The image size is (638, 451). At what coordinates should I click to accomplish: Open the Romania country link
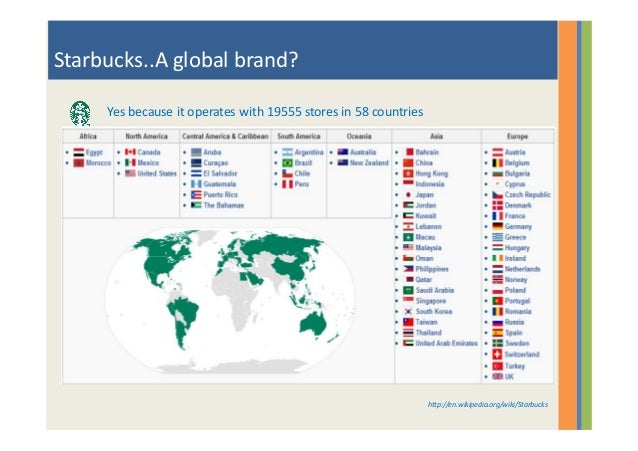tap(518, 311)
